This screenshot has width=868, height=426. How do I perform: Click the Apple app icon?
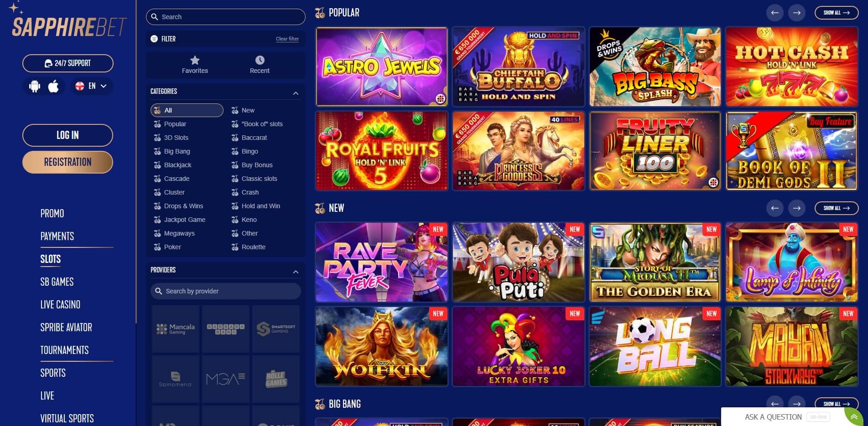point(54,86)
